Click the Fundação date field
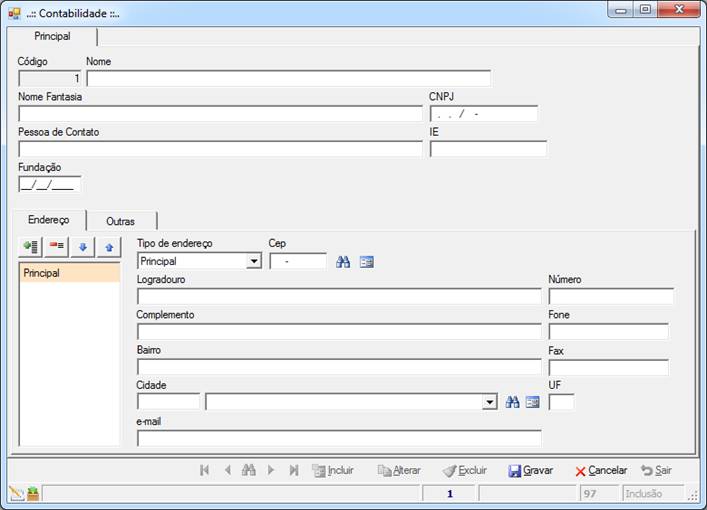 pyautogui.click(x=50, y=184)
